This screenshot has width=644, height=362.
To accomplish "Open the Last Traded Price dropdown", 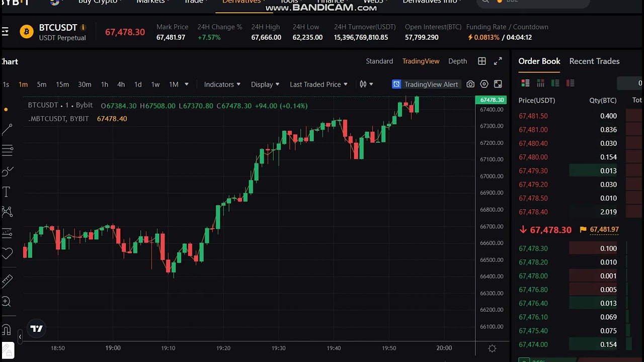I will [318, 84].
